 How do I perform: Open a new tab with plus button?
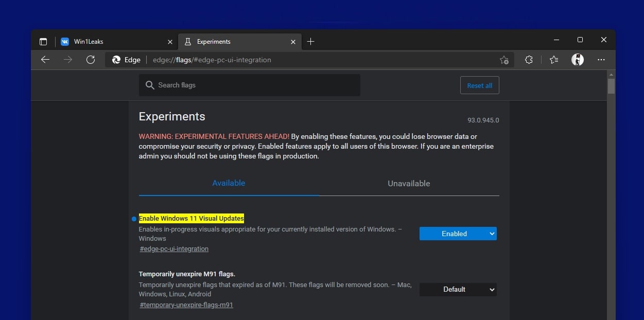point(310,42)
